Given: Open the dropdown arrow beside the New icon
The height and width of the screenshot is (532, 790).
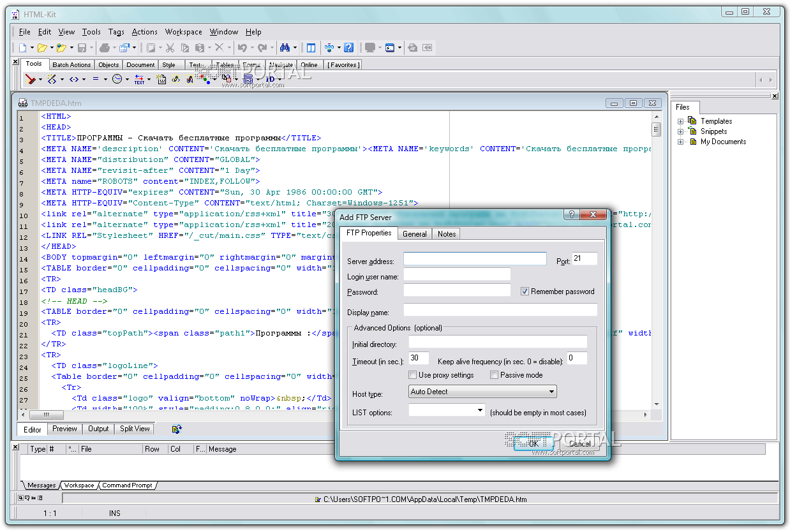Looking at the screenshot, I should point(32,48).
